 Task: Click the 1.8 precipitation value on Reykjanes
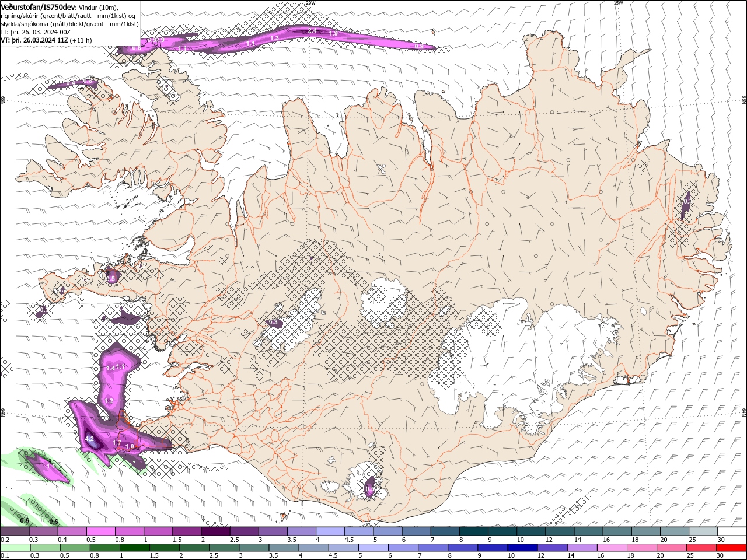(x=130, y=447)
